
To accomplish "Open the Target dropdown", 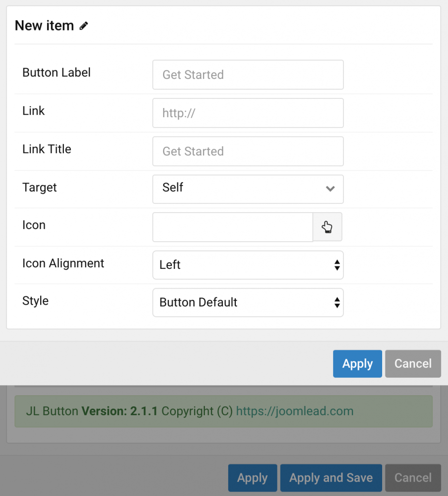I will (x=248, y=189).
